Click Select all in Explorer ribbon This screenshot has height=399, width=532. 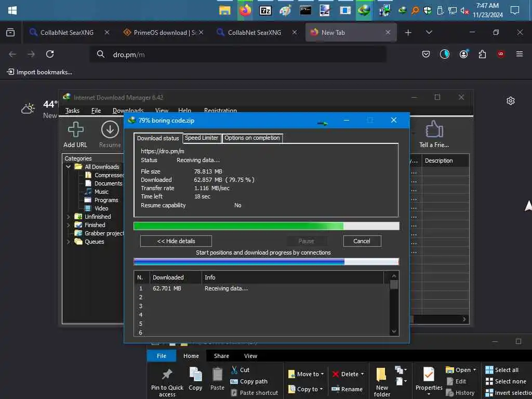[x=502, y=370]
